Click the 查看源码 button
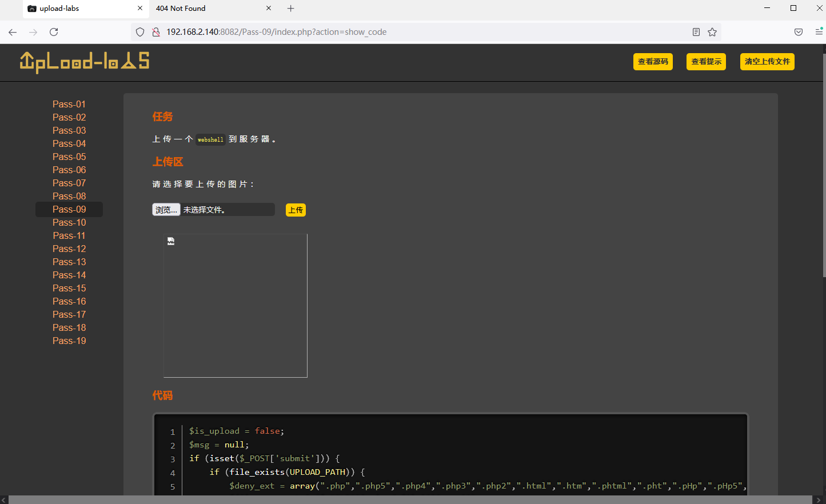This screenshot has height=504, width=826. click(653, 62)
